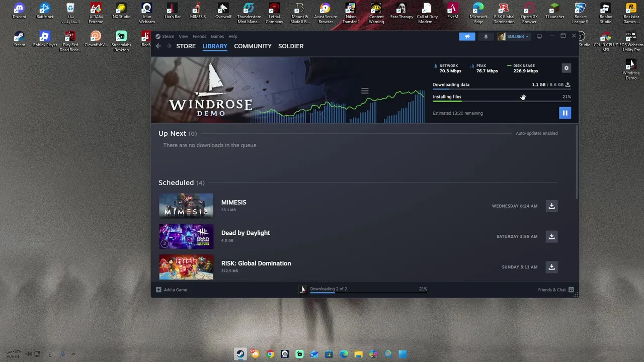
Task: Click the Roblox Player desktop shortcut
Action: coord(45,39)
